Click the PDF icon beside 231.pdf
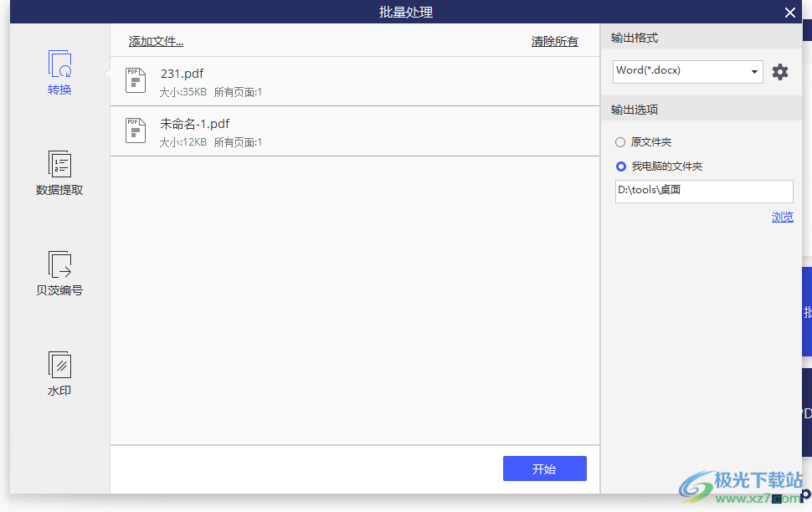812x512 pixels. (x=136, y=80)
